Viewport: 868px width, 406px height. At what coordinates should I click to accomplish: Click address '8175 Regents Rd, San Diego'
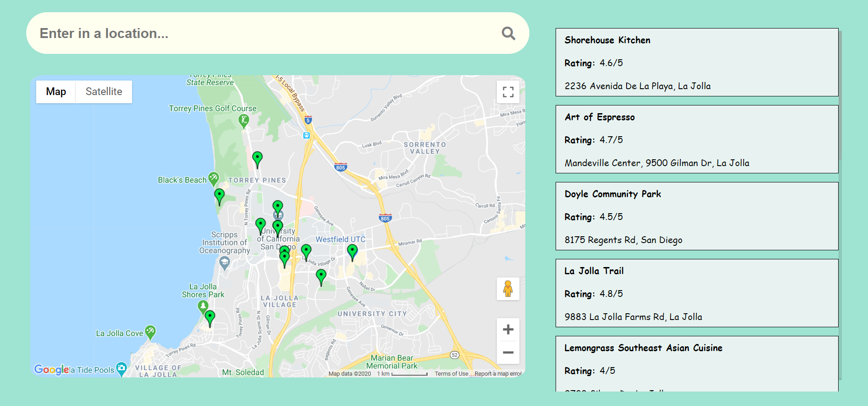(x=623, y=240)
